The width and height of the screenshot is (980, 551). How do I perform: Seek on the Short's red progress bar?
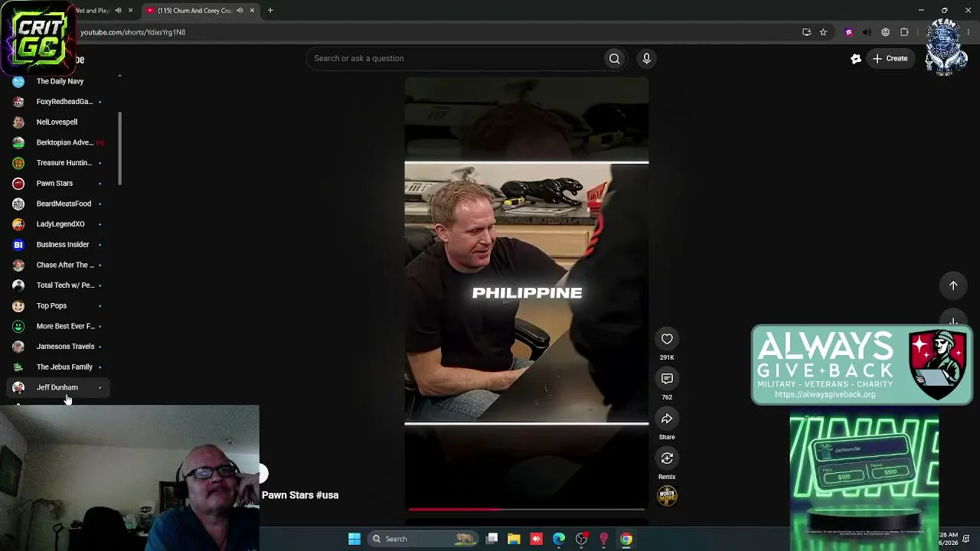[527, 509]
